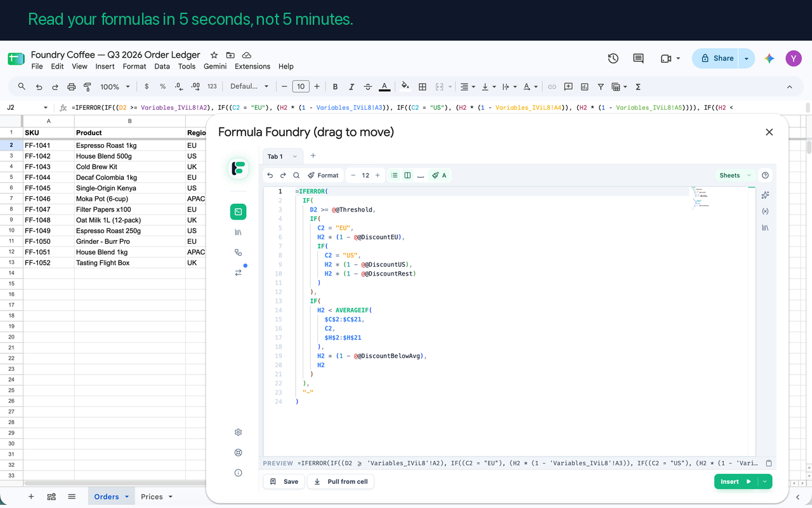Toggle the syntax highlight A brush button
This screenshot has height=508, width=812.
[439, 175]
